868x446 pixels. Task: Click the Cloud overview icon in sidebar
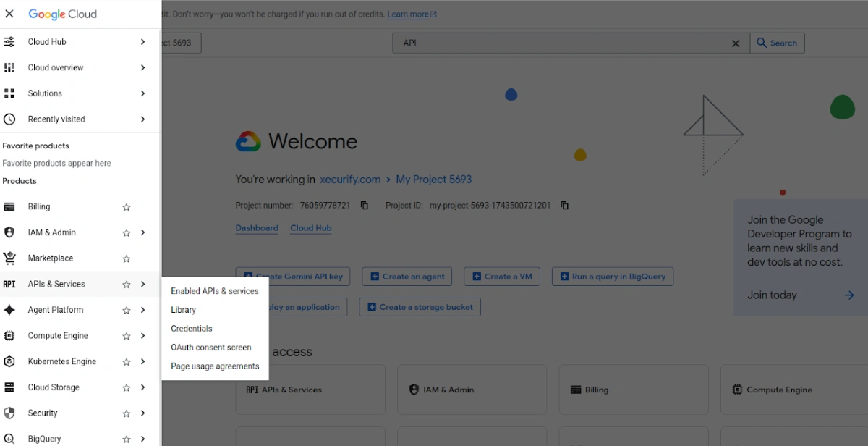9,67
